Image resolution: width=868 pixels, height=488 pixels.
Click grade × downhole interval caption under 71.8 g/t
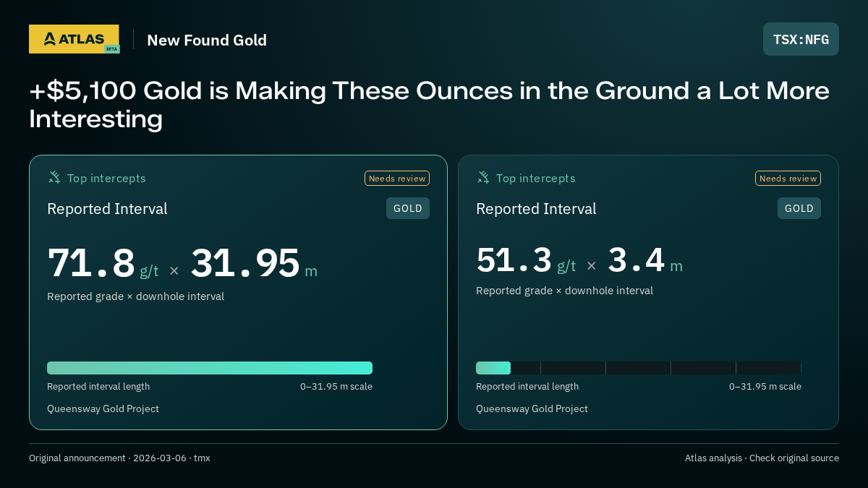(135, 296)
